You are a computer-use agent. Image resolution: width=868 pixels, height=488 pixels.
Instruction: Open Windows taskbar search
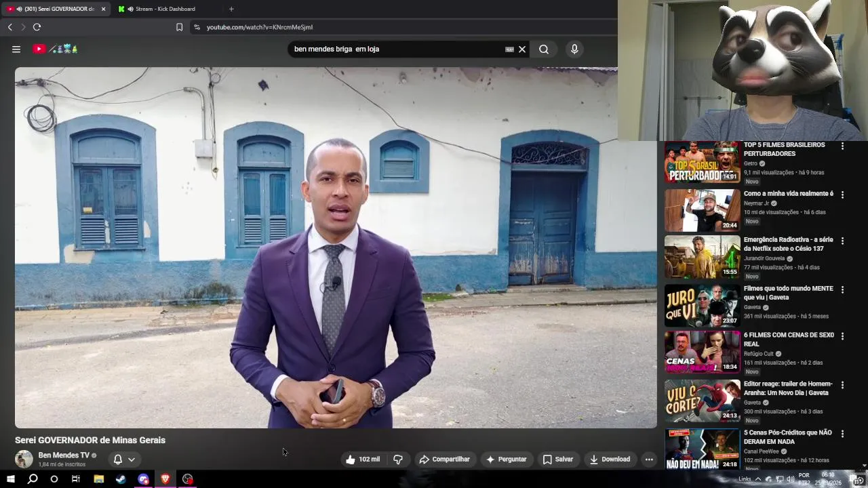pos(33,479)
